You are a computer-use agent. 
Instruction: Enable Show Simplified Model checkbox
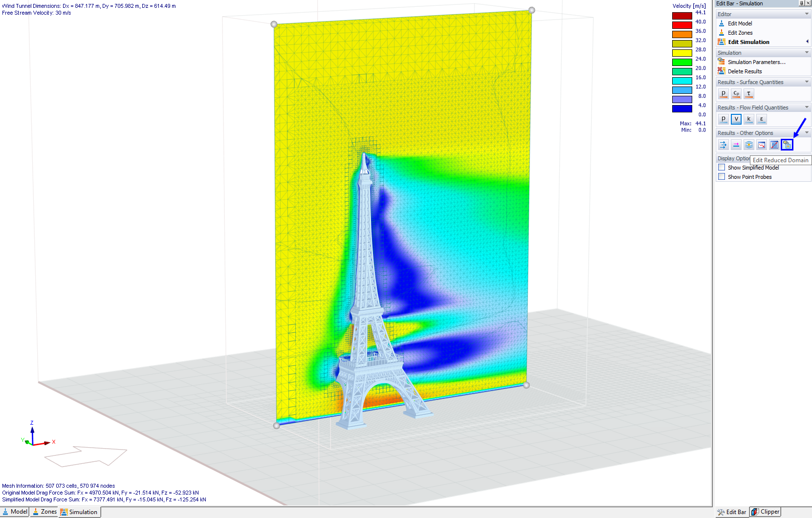coord(722,168)
